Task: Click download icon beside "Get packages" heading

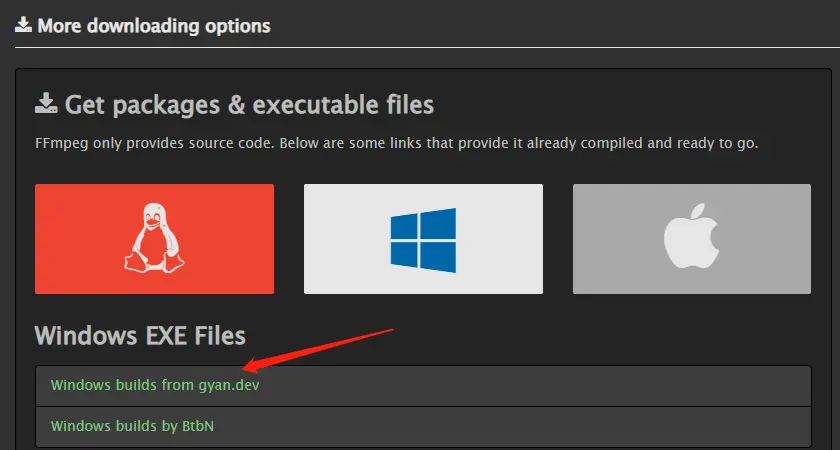Action: [x=45, y=103]
